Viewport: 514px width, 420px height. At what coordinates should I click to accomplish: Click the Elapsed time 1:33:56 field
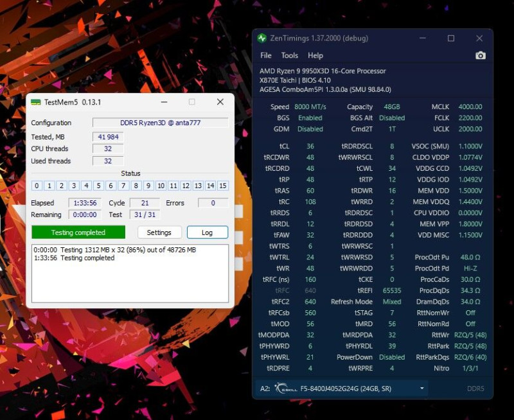click(x=85, y=203)
